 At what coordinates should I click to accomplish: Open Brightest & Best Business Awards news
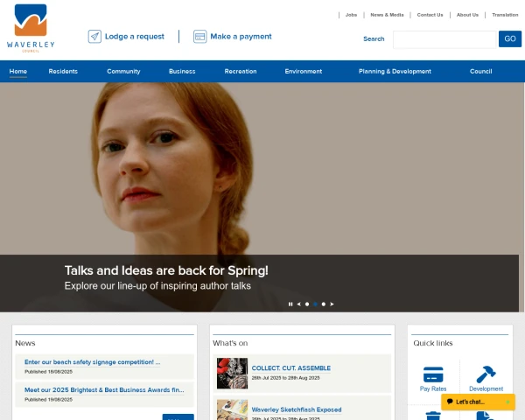(x=104, y=390)
